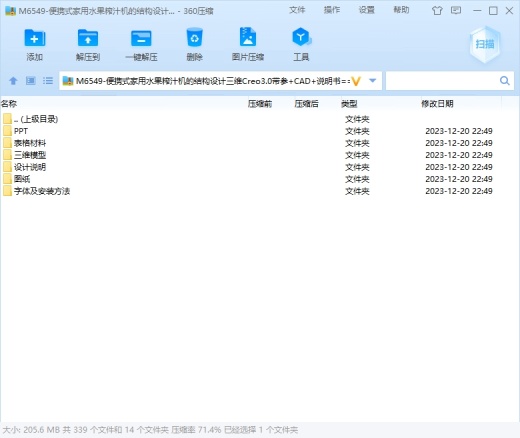Open the 设置 (Settings) menu
Image resolution: width=520 pixels, height=438 pixels.
pyautogui.click(x=366, y=10)
